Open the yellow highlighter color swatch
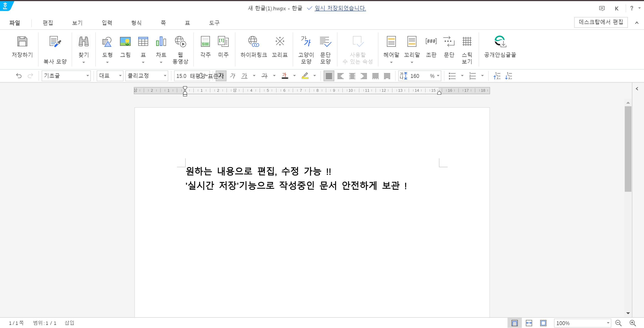The height and width of the screenshot is (328, 644). click(305, 76)
